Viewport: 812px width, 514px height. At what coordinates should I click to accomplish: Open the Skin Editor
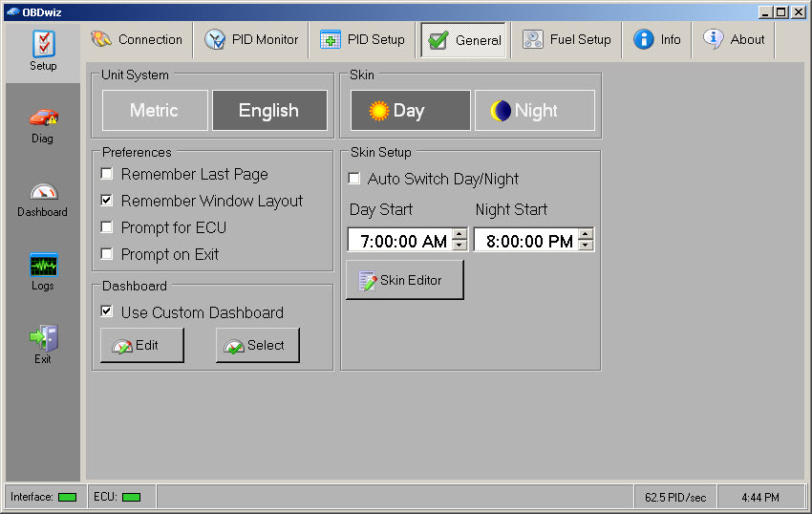coord(404,280)
